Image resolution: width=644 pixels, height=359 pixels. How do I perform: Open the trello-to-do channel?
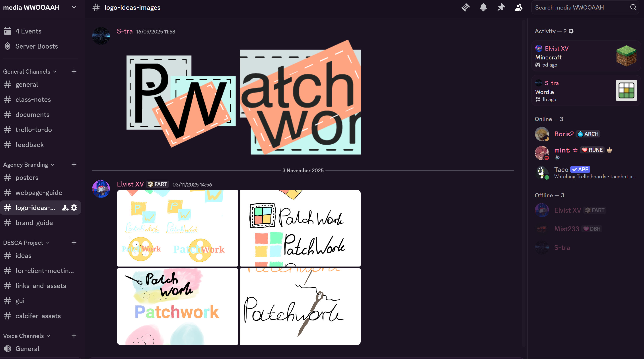(x=33, y=129)
